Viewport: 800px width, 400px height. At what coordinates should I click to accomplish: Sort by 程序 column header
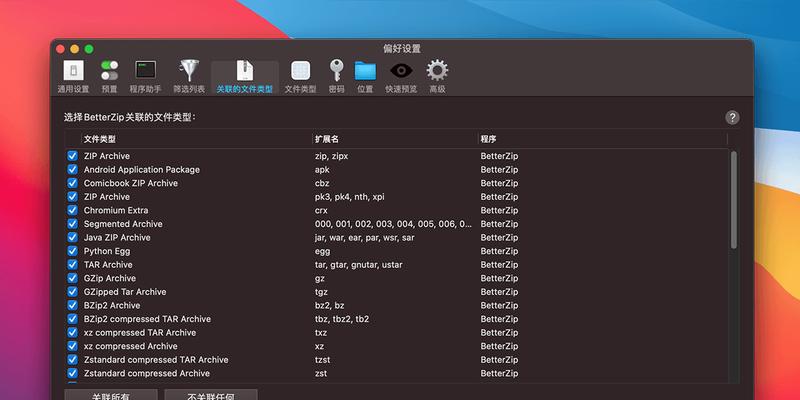(602, 139)
